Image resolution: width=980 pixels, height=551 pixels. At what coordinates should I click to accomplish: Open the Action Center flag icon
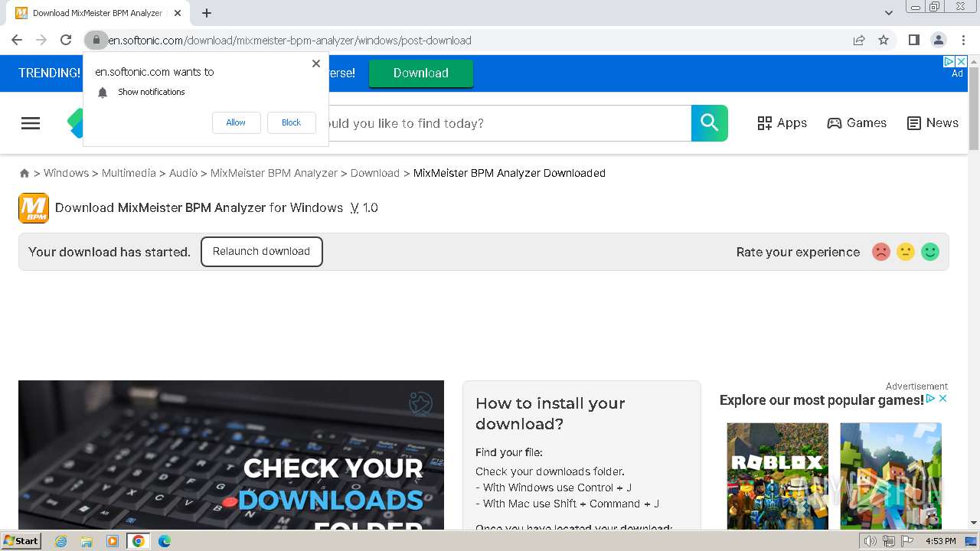point(907,541)
